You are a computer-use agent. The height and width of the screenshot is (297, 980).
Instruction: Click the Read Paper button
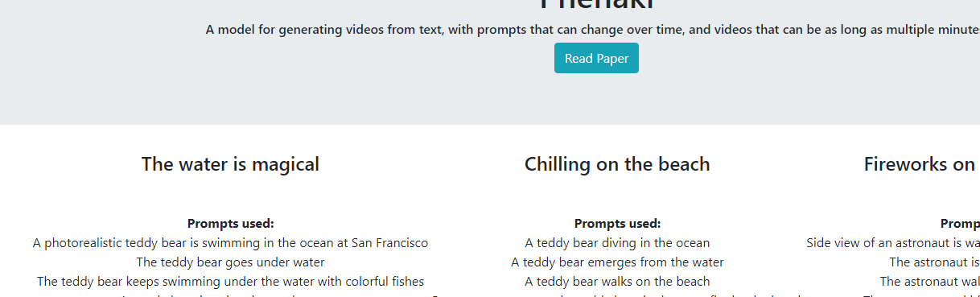tap(596, 58)
